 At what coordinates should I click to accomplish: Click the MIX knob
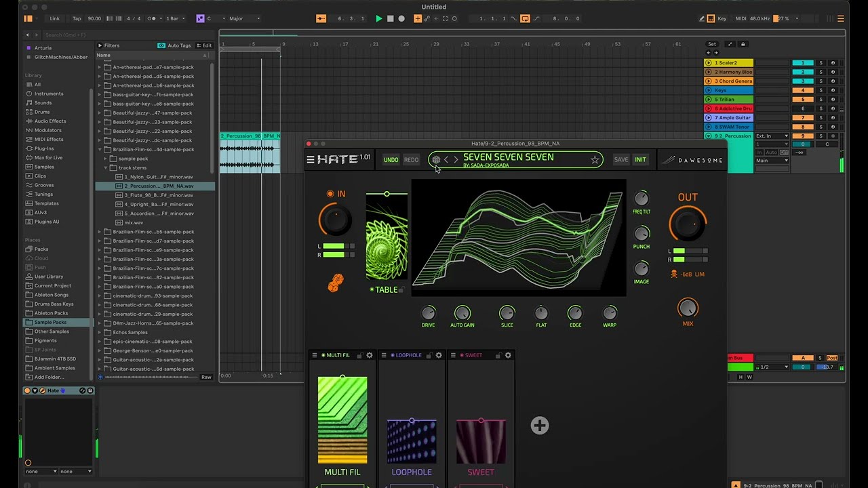[x=688, y=308]
